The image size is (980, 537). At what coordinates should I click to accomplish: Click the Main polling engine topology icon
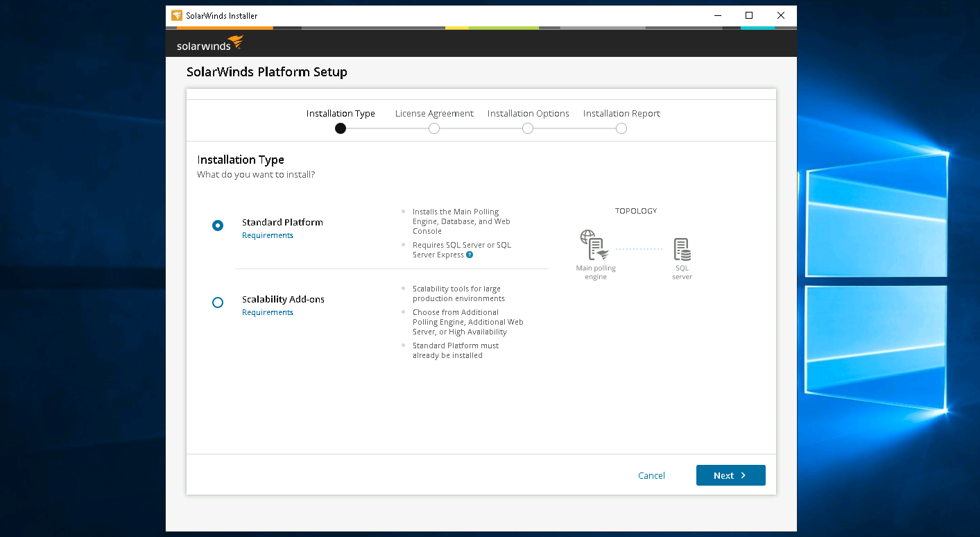pos(594,246)
